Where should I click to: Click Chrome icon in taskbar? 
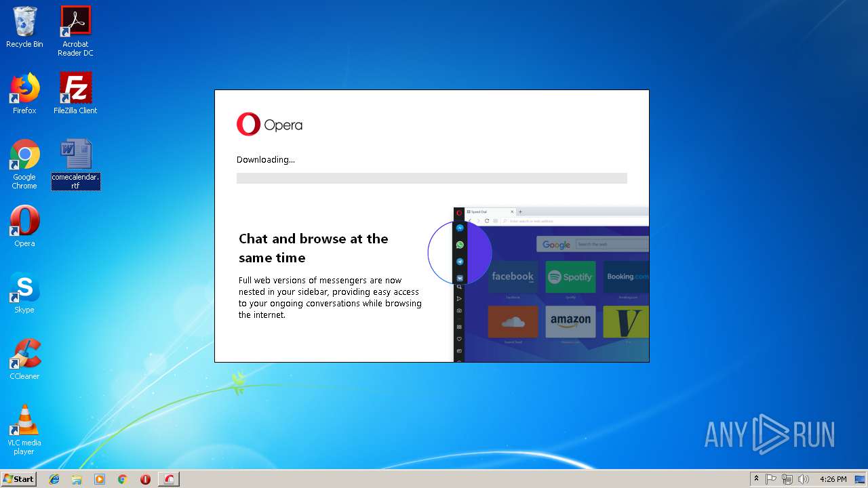tap(123, 479)
